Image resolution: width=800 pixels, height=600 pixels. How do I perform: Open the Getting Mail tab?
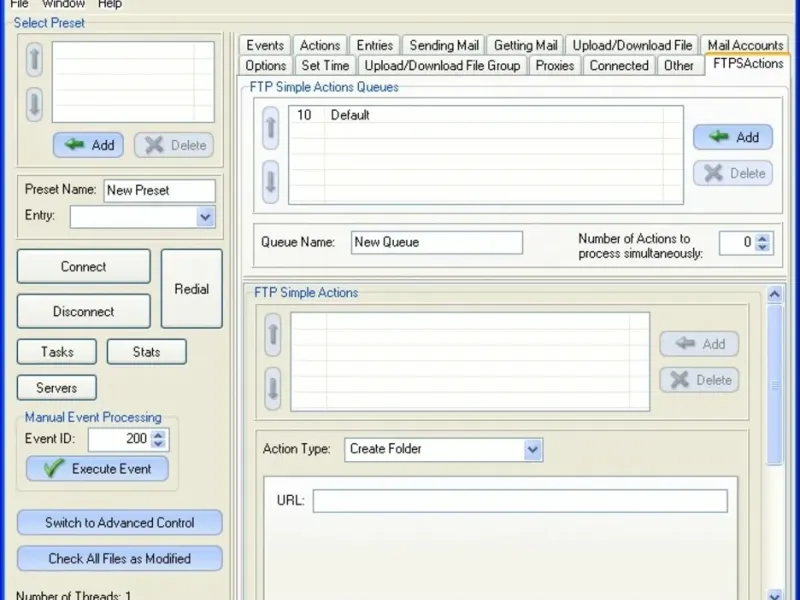(526, 45)
